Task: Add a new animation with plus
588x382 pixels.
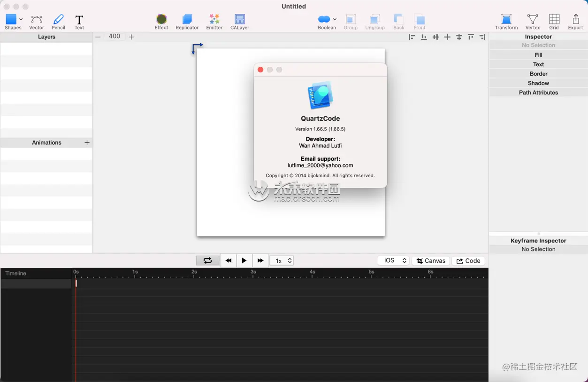Action: 87,142
